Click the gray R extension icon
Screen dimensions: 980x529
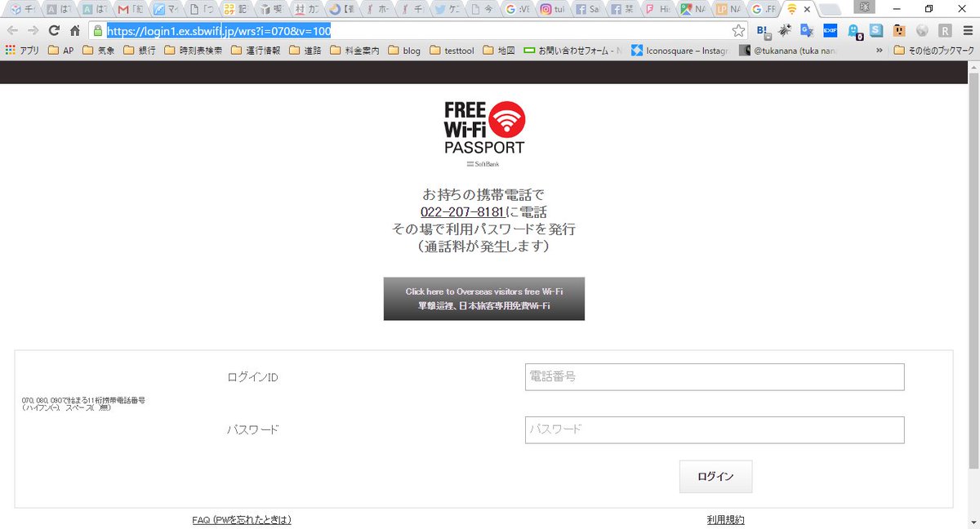[945, 31]
